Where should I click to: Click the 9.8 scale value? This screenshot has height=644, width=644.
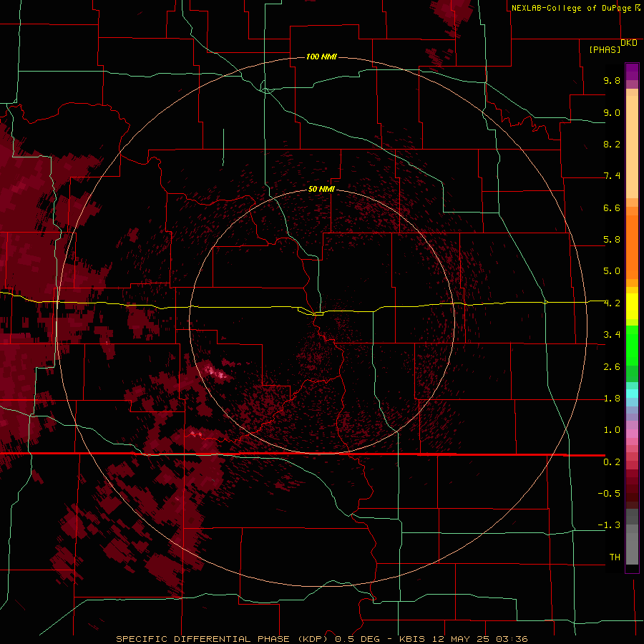click(x=612, y=80)
